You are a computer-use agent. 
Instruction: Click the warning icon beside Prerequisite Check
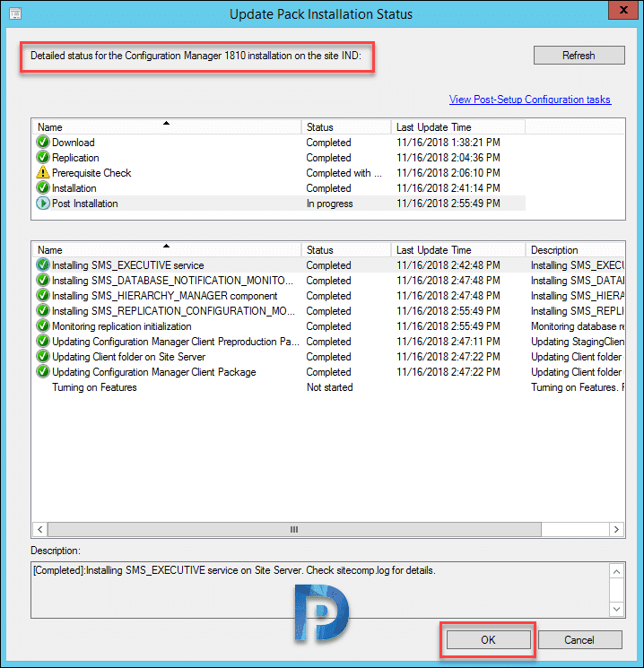pos(43,172)
